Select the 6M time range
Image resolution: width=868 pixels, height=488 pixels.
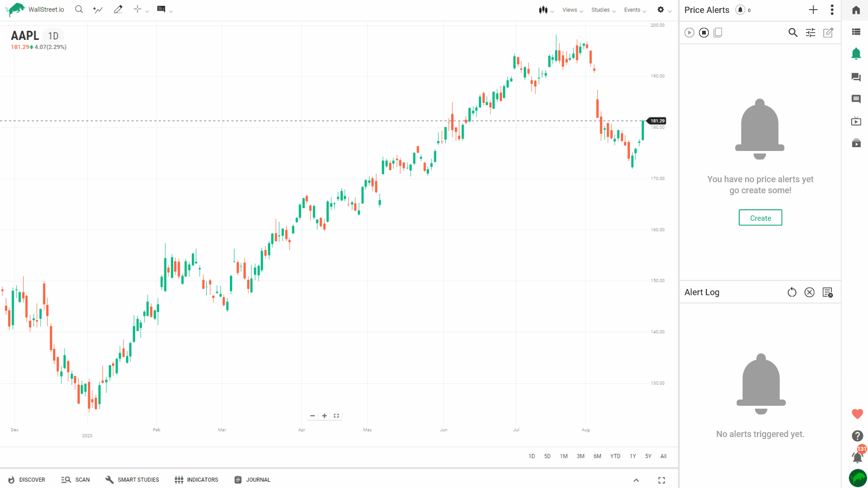point(597,456)
